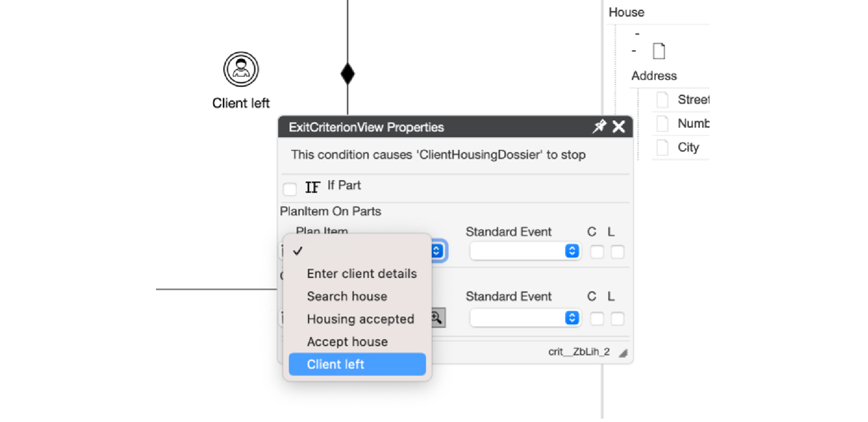Choose Client left from the dropdown list
This screenshot has width=868, height=422.
[x=356, y=364]
